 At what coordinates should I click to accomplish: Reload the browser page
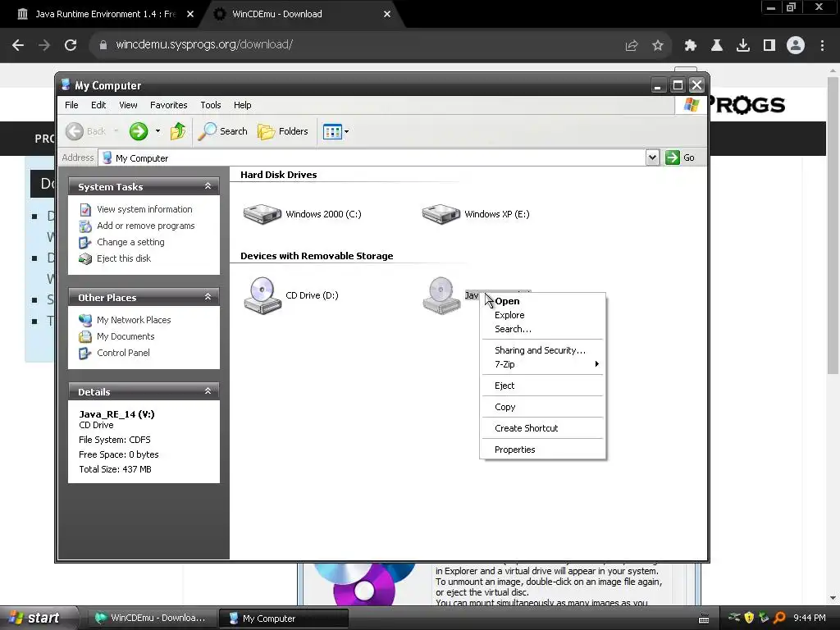pos(71,45)
